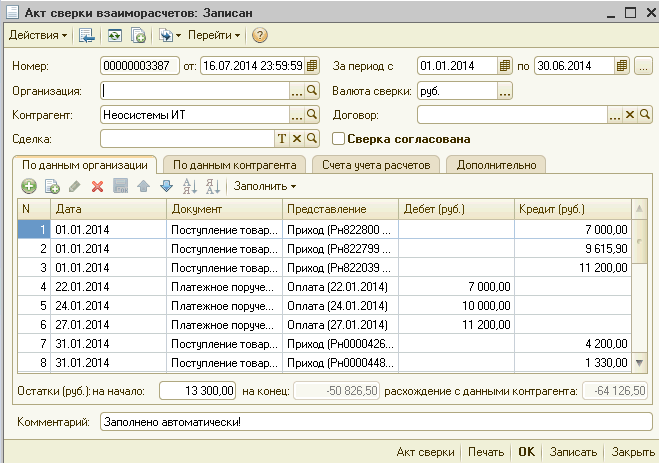
Task: Click magnifier icon next to Контрагент field
Action: click(312, 115)
